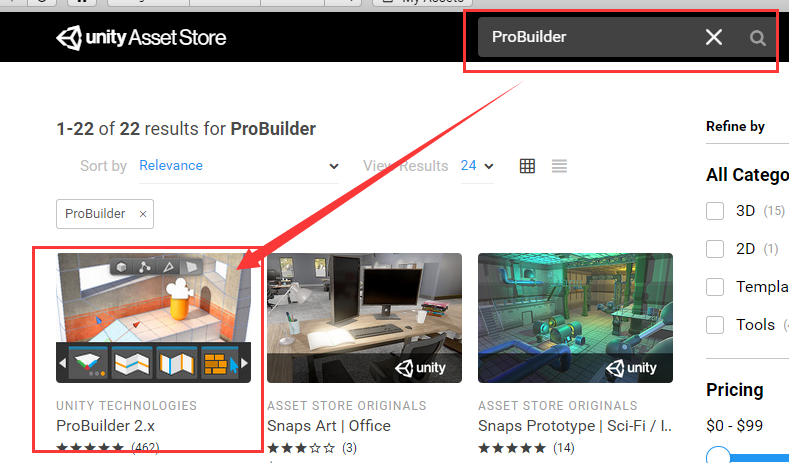Check the 3D category checkbox
The image size is (789, 463).
click(715, 211)
